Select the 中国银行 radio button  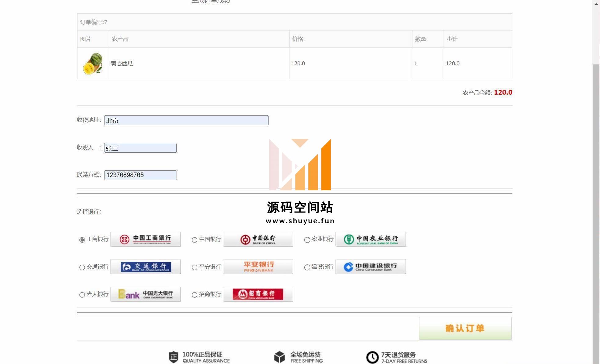pos(194,240)
